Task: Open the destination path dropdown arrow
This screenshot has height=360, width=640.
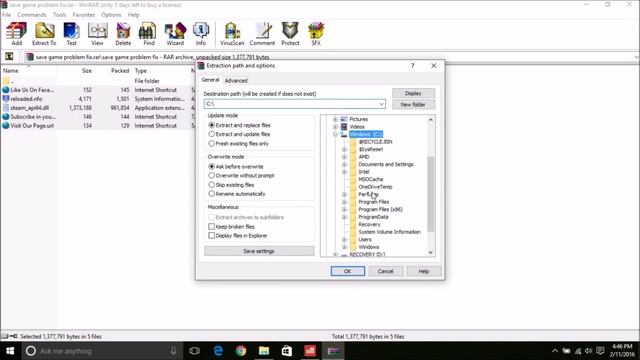Action: [381, 104]
